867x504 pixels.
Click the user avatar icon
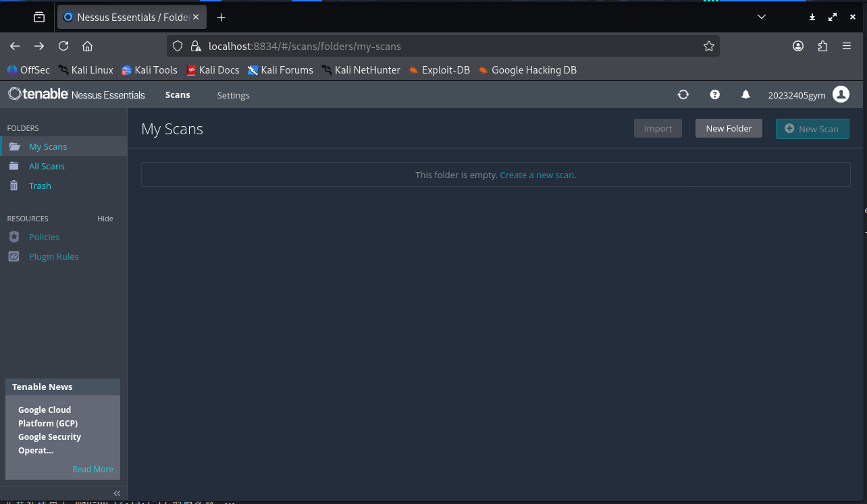[841, 94]
